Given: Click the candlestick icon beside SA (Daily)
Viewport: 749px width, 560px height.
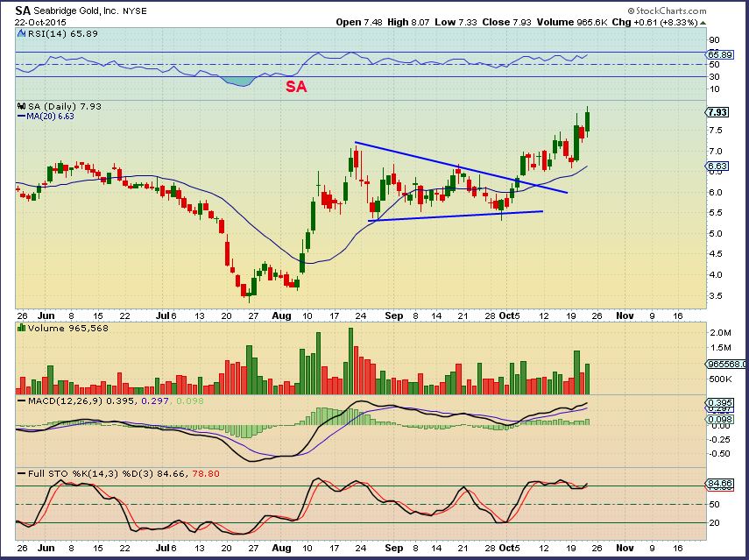Looking at the screenshot, I should (22, 107).
